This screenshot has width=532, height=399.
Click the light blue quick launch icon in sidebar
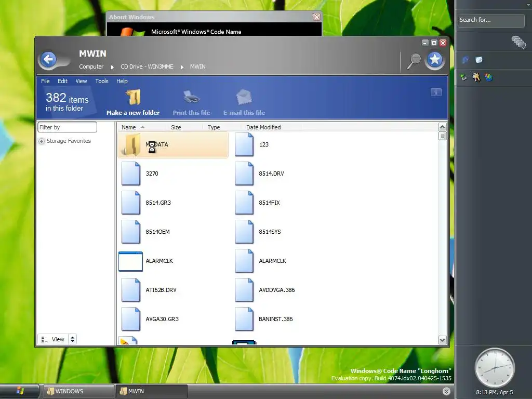(x=478, y=60)
